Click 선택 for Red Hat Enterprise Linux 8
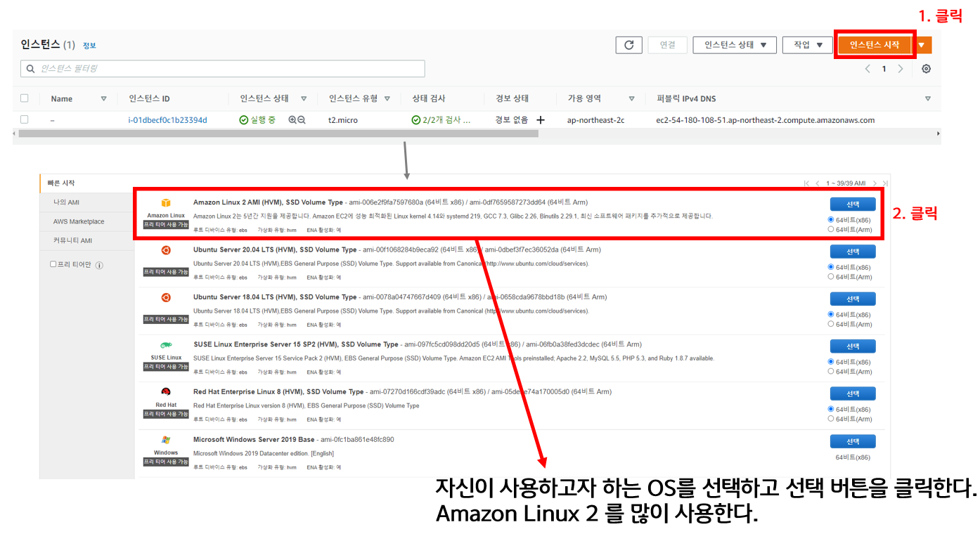Image resolution: width=980 pixels, height=534 pixels. [853, 393]
